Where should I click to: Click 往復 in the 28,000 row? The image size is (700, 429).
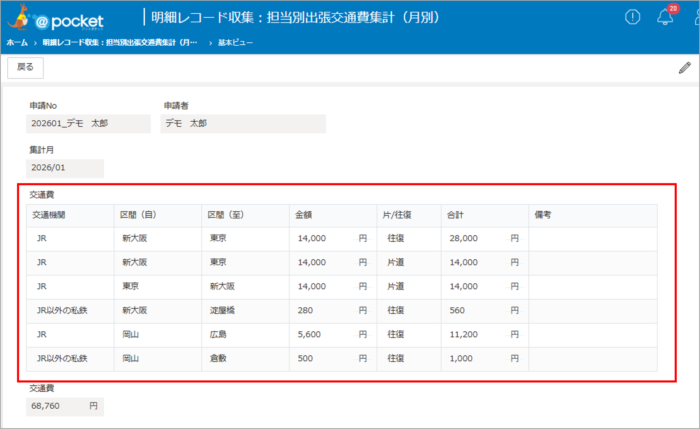click(x=396, y=239)
